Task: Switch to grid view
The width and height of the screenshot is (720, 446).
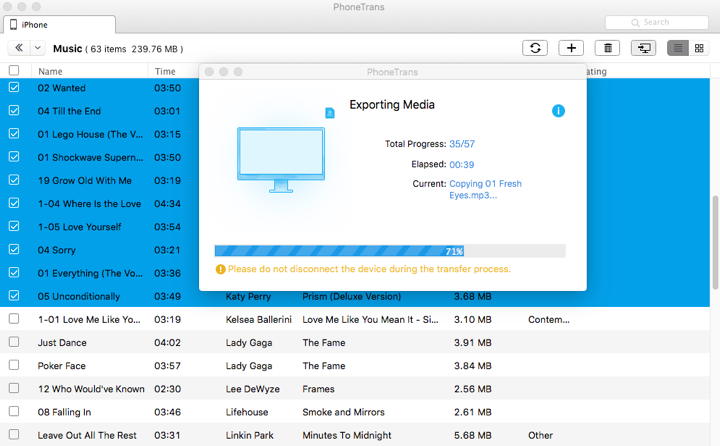Action: click(x=699, y=48)
